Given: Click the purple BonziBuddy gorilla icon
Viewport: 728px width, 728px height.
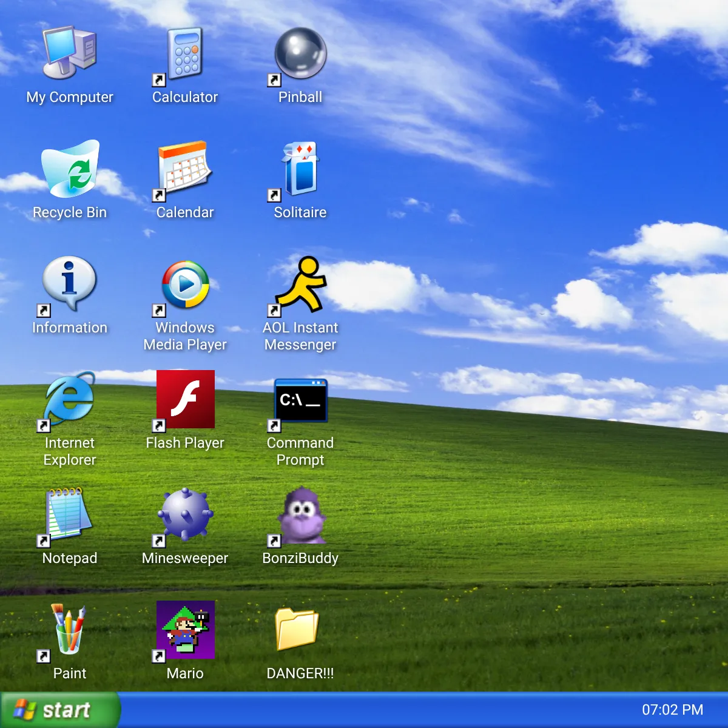Looking at the screenshot, I should 300,514.
